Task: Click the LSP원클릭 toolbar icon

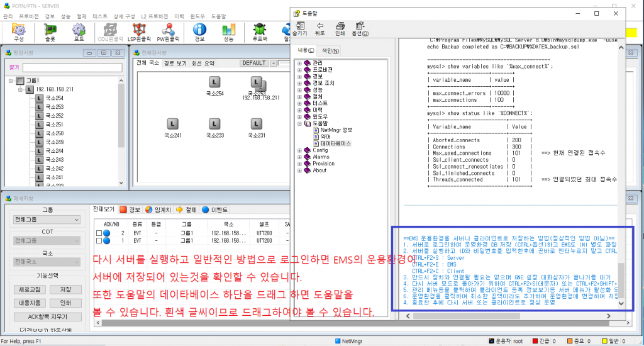Action: coord(139,32)
